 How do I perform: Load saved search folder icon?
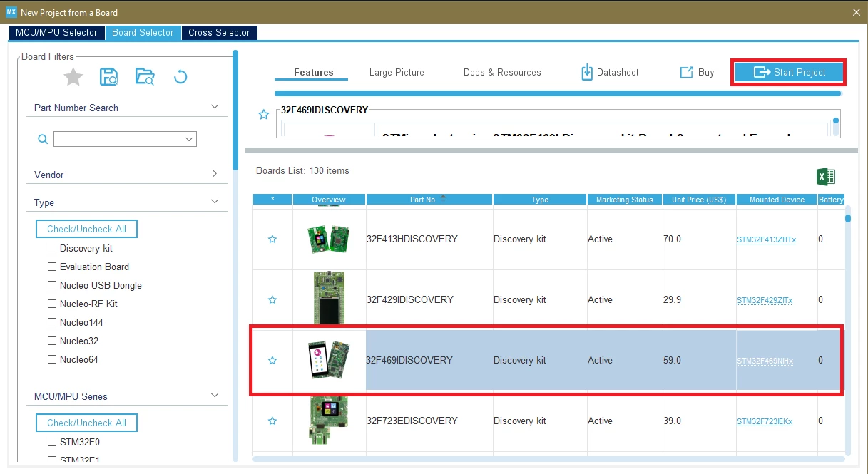tap(145, 76)
